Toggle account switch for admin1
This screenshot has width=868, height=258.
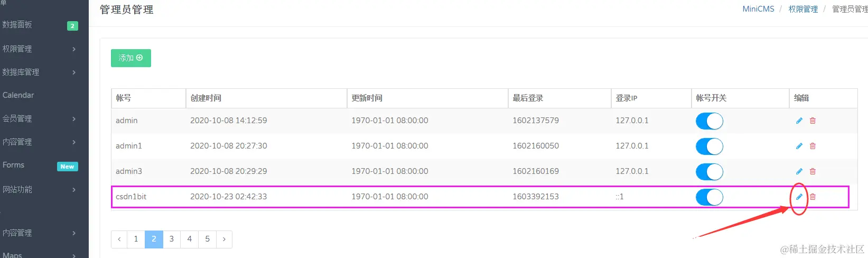pyautogui.click(x=709, y=146)
